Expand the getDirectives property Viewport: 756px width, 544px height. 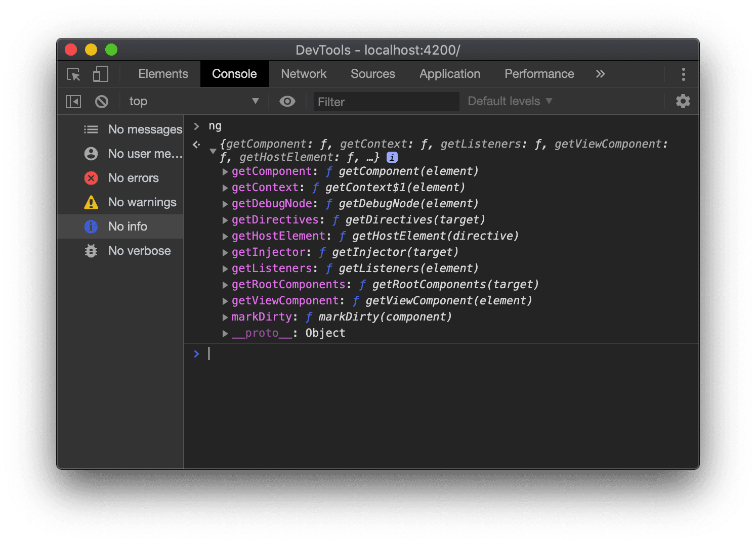(x=225, y=220)
